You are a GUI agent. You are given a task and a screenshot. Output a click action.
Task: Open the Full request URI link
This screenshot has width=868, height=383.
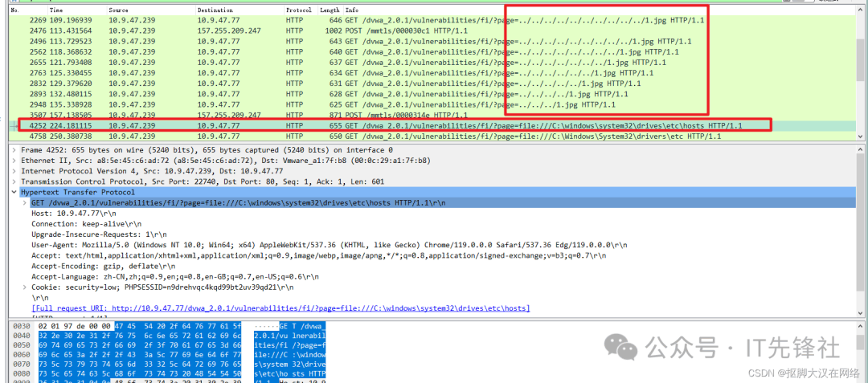(280, 308)
